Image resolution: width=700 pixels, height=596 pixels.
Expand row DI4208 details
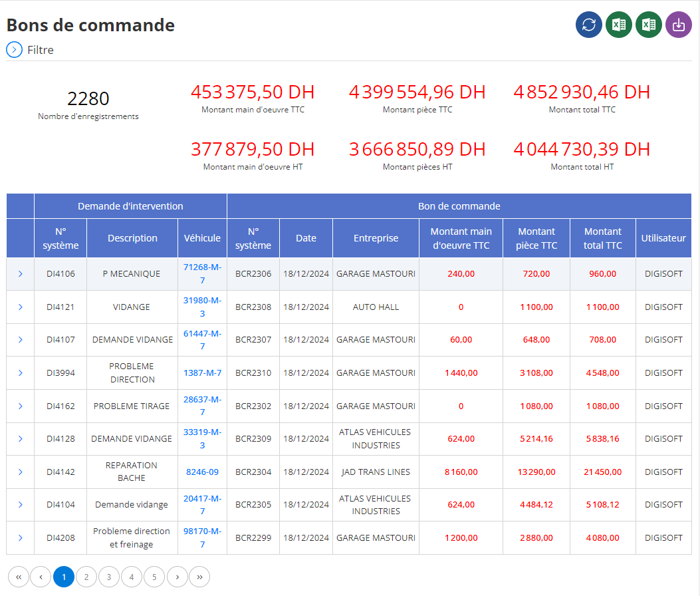pyautogui.click(x=20, y=538)
